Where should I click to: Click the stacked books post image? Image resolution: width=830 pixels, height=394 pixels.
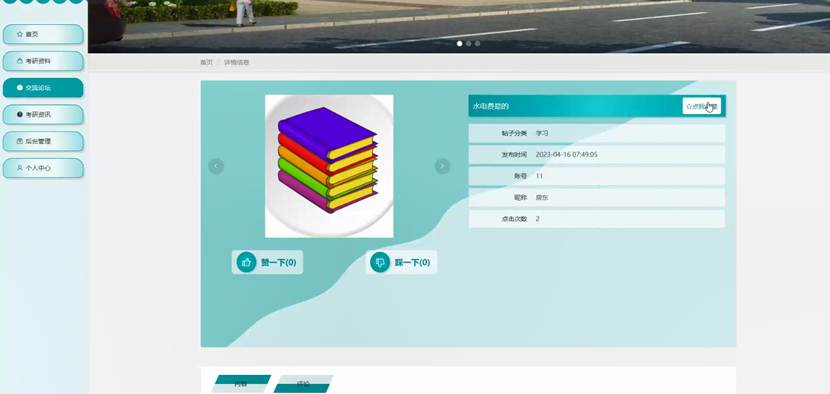(329, 166)
